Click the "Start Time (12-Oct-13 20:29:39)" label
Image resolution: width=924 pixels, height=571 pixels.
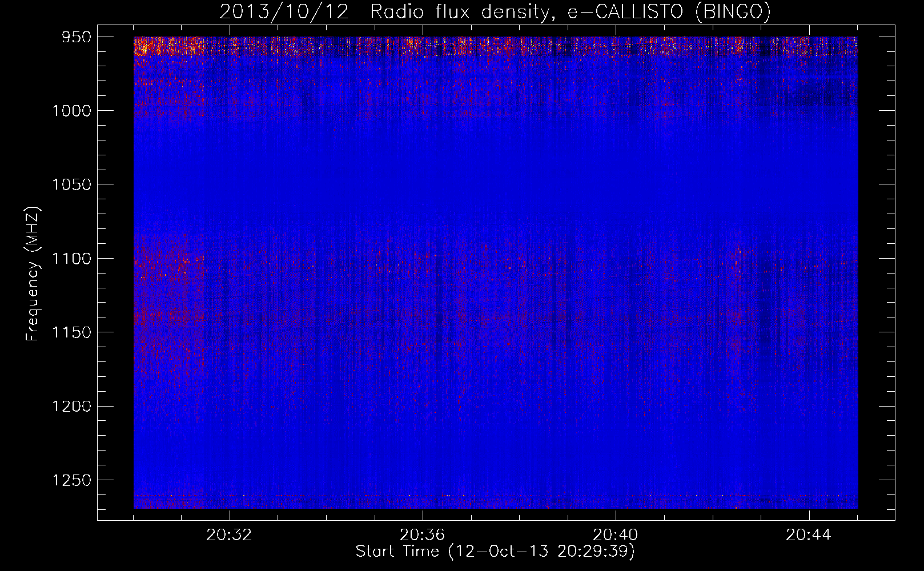[495, 552]
